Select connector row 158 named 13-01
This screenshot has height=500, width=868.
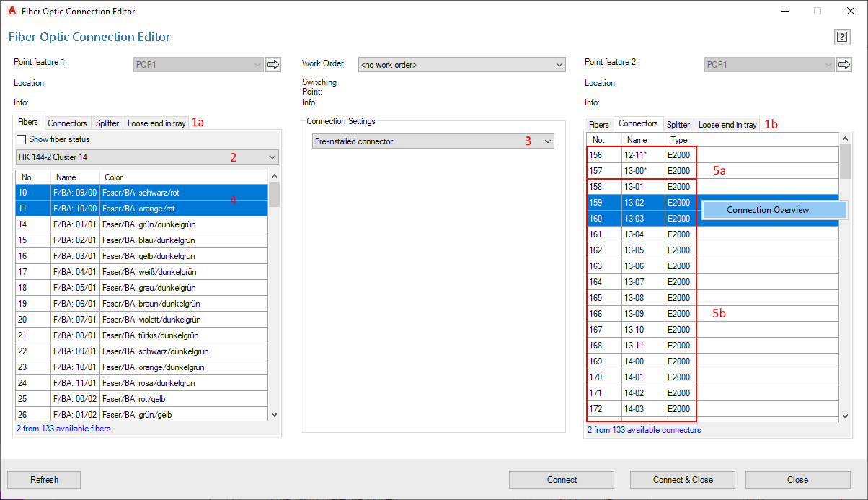click(x=713, y=186)
